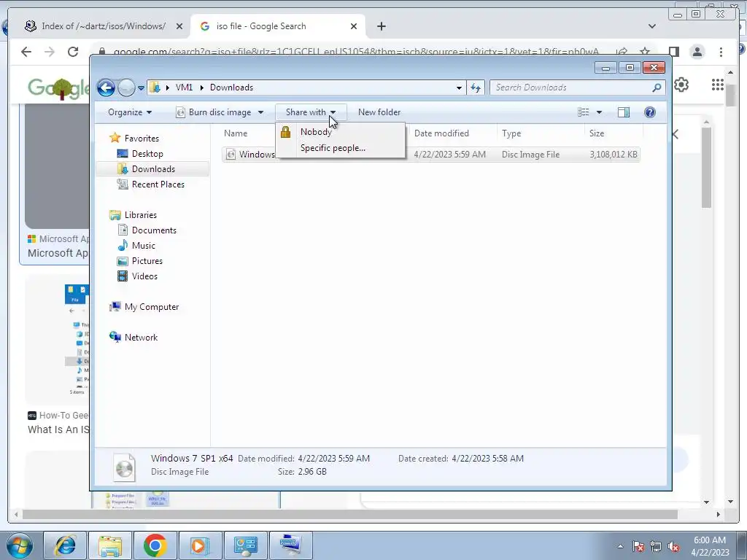Viewport: 747px width, 560px height.
Task: Open Google settings gear icon
Action: 681,85
